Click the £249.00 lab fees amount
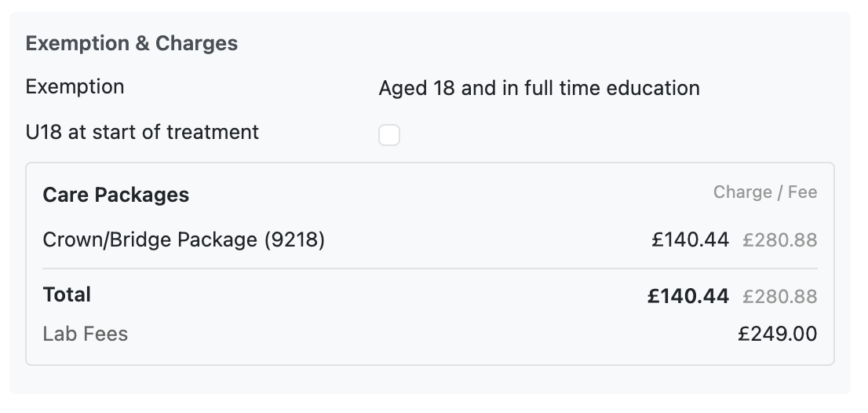The image size is (868, 413). 777,334
